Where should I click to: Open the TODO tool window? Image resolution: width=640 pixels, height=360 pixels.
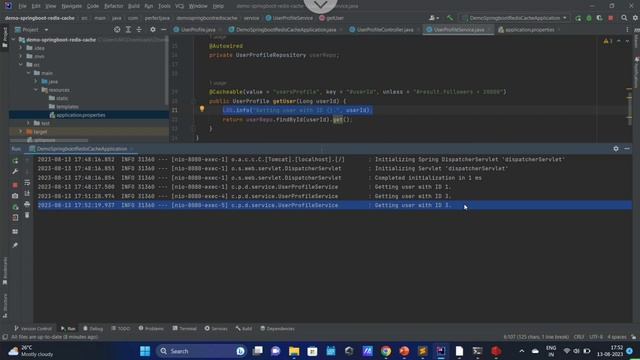coord(121,329)
